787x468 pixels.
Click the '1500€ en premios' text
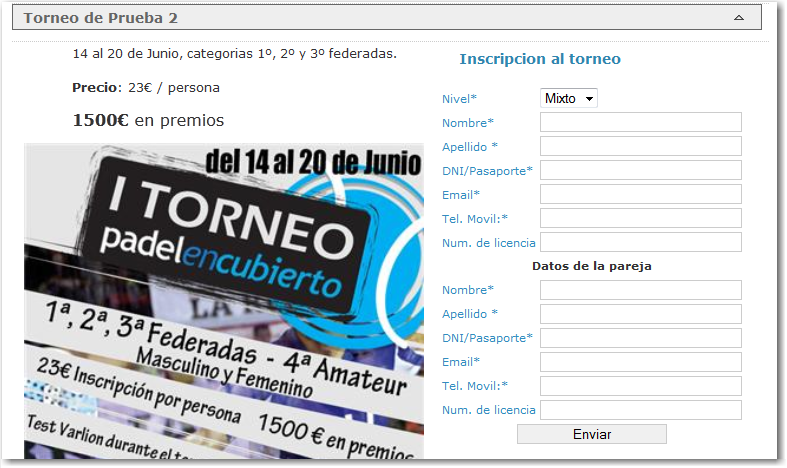(x=148, y=121)
